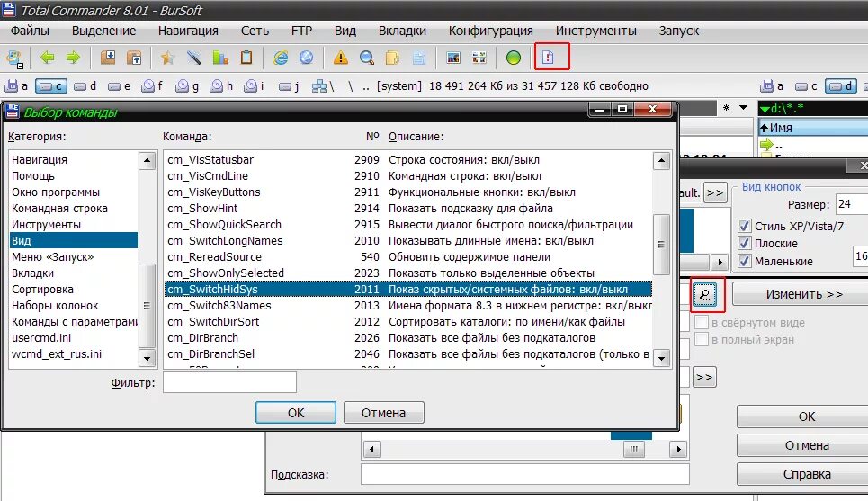Click the pack files box icon with down arrow
868x501 pixels.
(108, 57)
